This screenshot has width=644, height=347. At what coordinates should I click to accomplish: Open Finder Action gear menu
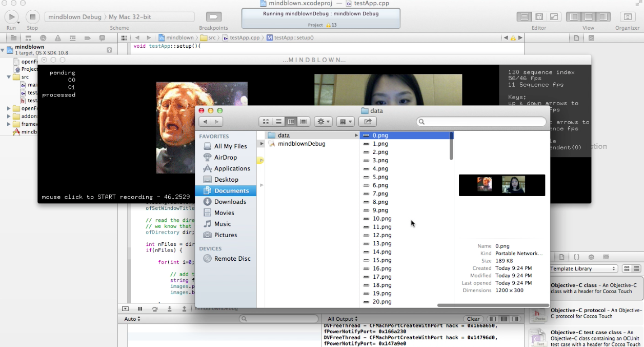(323, 122)
